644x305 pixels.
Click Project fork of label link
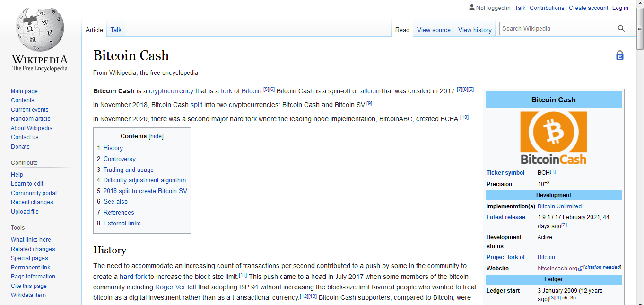point(505,257)
